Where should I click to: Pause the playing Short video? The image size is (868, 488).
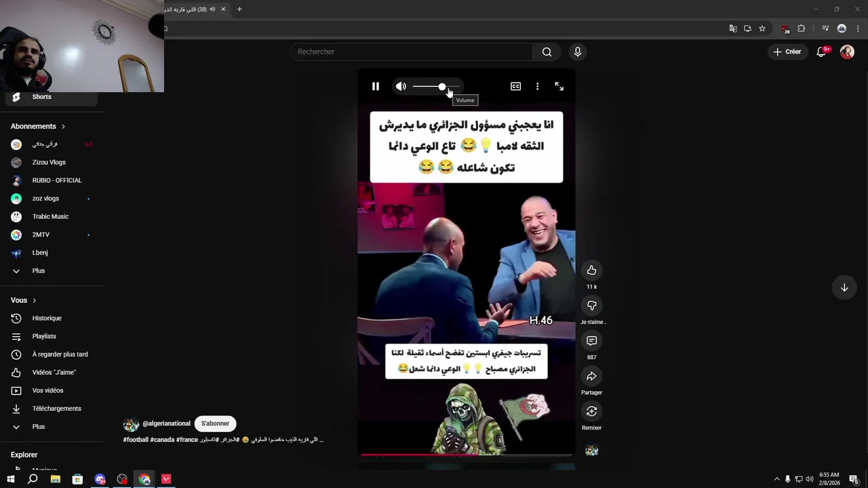(375, 86)
